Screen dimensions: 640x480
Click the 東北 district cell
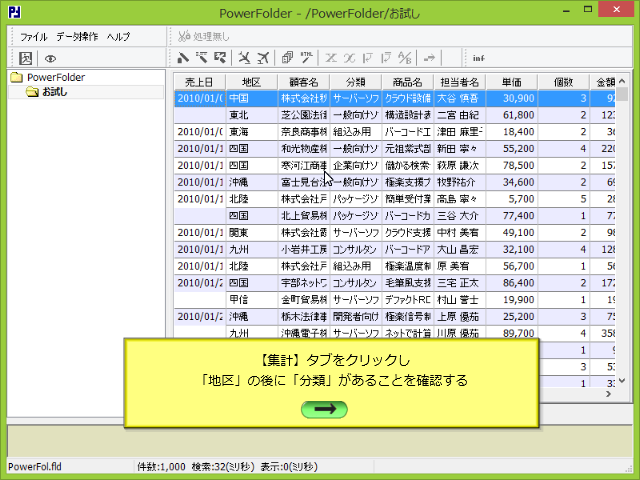(x=251, y=115)
